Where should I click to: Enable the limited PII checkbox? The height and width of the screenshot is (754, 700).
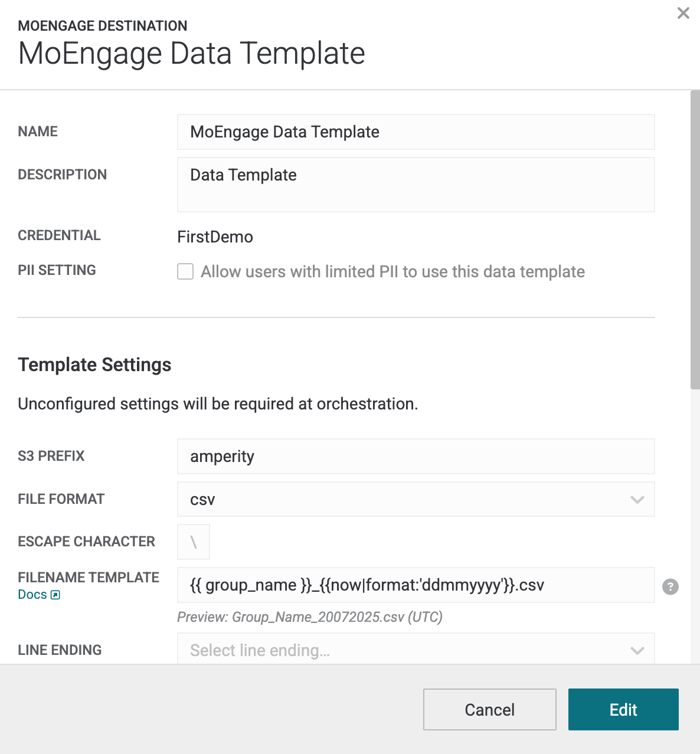(185, 271)
